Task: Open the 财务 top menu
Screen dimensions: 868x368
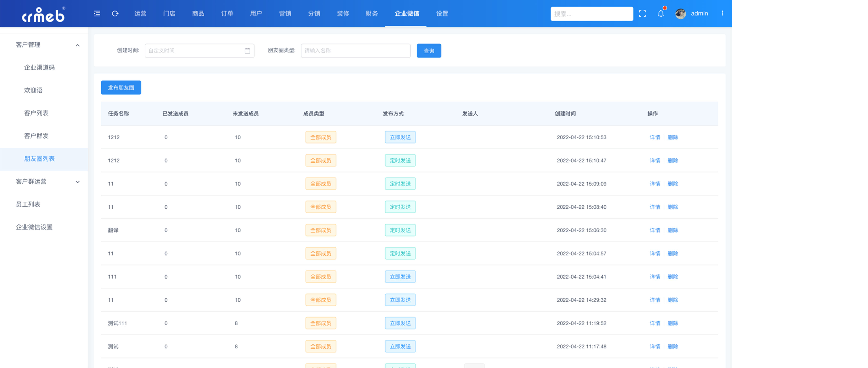Action: (x=372, y=14)
